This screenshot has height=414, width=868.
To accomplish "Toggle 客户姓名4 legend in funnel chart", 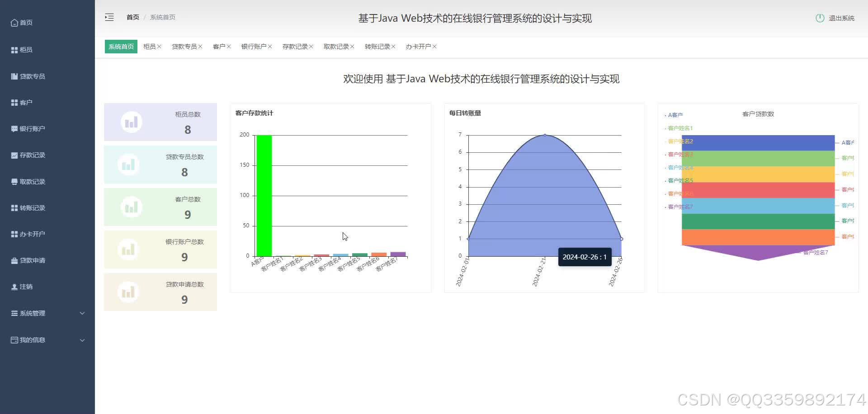I will (679, 168).
